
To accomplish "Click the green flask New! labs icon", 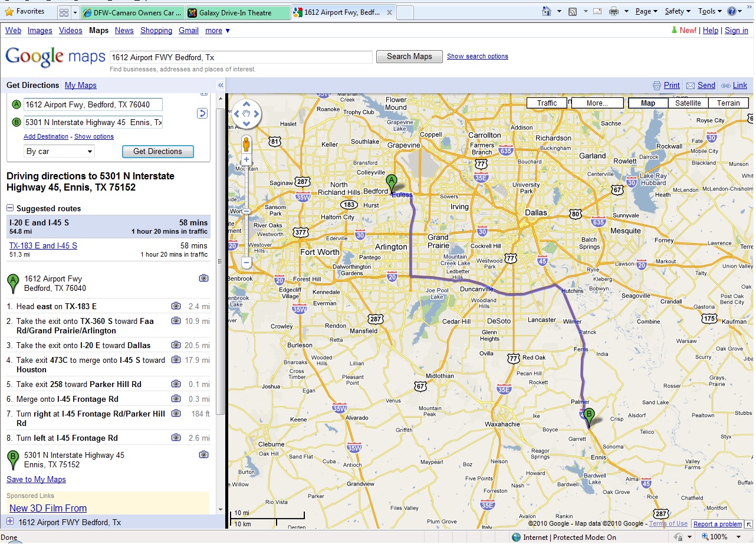I will click(674, 30).
